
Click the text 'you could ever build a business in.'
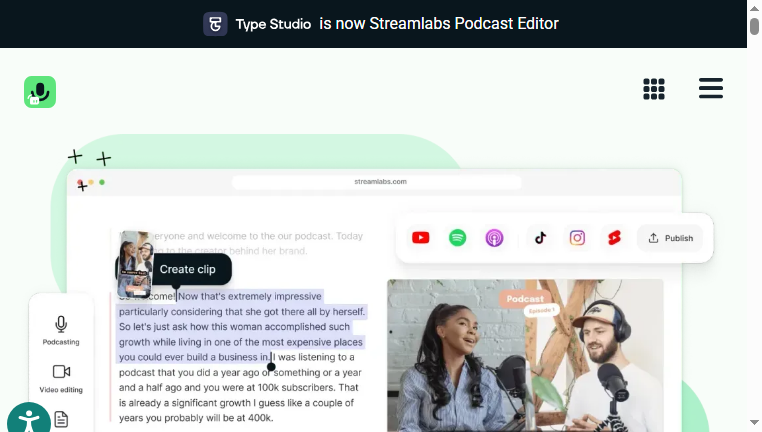click(x=194, y=357)
